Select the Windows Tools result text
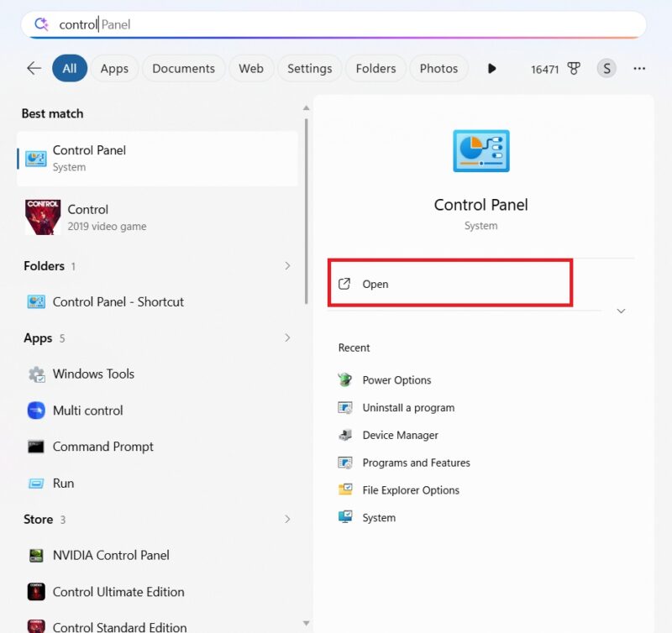The width and height of the screenshot is (672, 633). [93, 374]
